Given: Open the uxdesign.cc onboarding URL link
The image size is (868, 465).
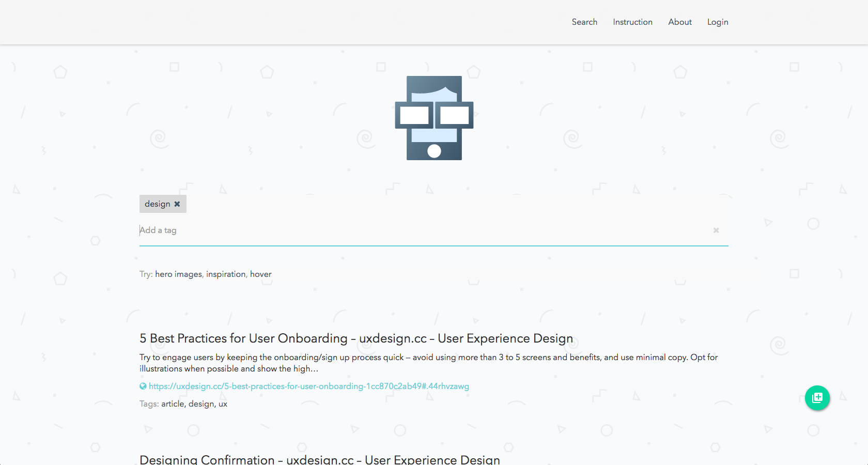Looking at the screenshot, I should (x=309, y=386).
